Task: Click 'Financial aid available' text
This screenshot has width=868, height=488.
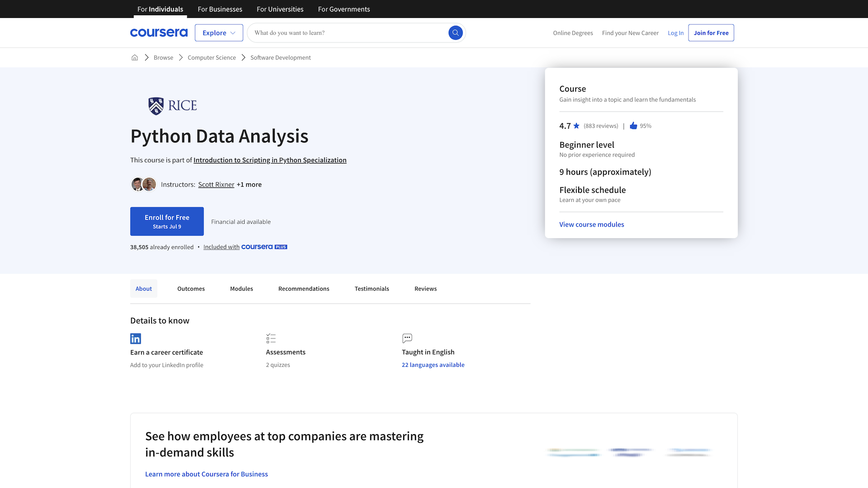Action: [241, 222]
